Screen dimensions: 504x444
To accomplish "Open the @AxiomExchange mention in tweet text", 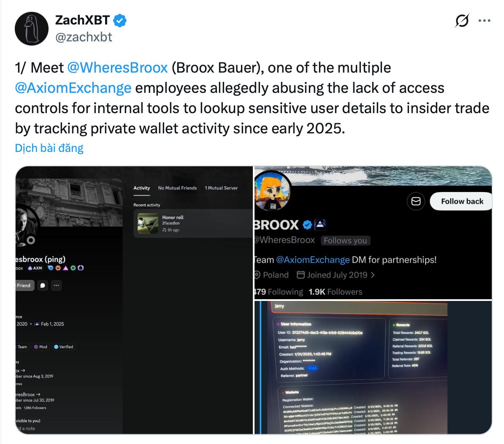I will (x=73, y=88).
